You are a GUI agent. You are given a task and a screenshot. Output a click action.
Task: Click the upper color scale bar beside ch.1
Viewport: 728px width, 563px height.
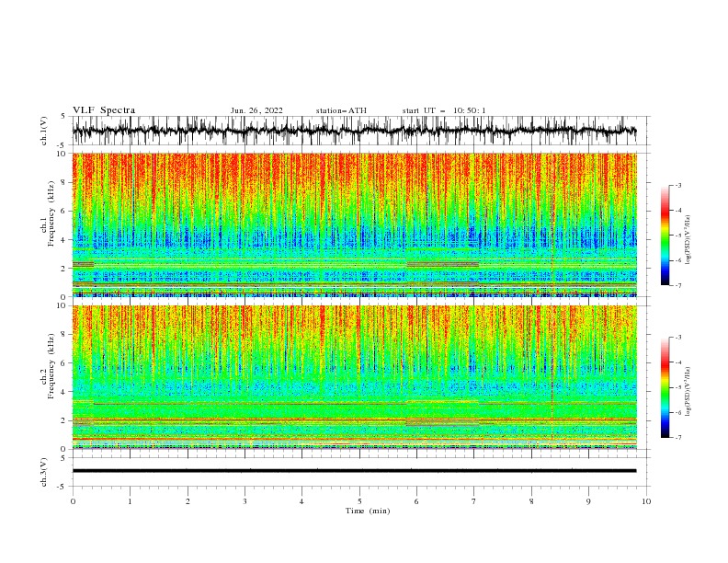point(665,236)
